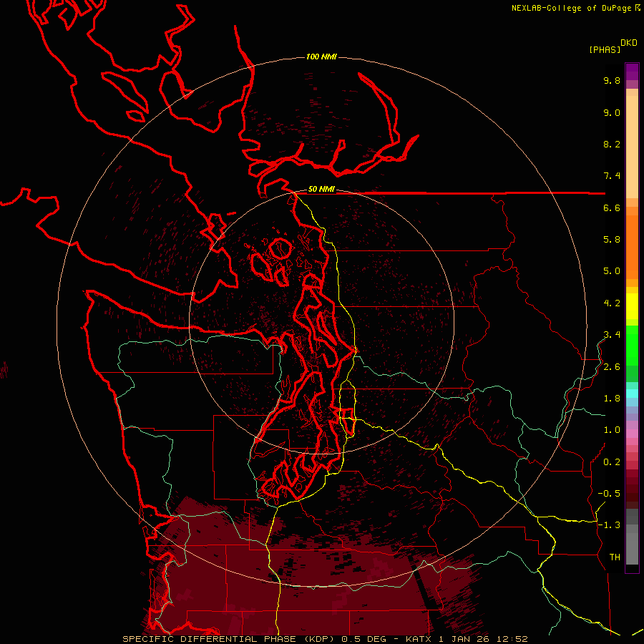
Task: Click the 1 JAN 26 date in the footer
Action: tap(466, 639)
